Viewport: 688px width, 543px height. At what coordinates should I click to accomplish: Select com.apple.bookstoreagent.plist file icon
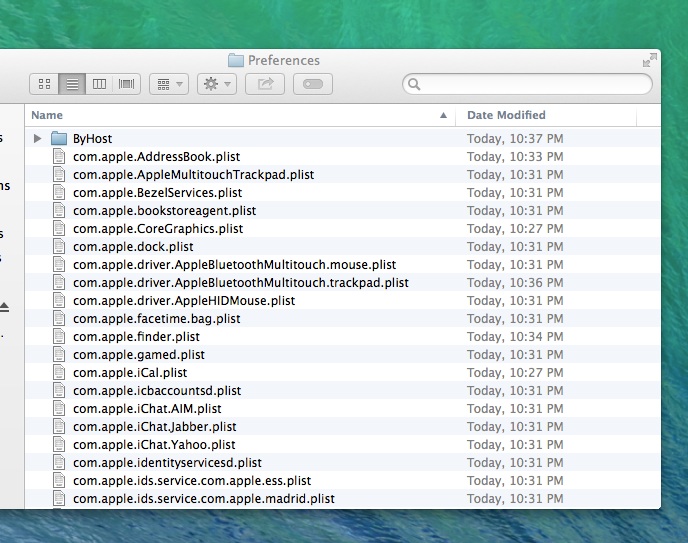(59, 211)
